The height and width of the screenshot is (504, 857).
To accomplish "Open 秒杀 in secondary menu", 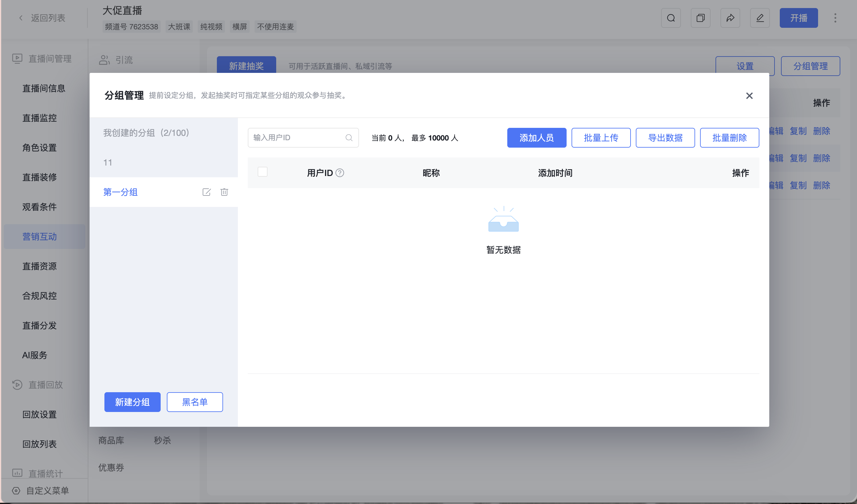I will pyautogui.click(x=162, y=440).
